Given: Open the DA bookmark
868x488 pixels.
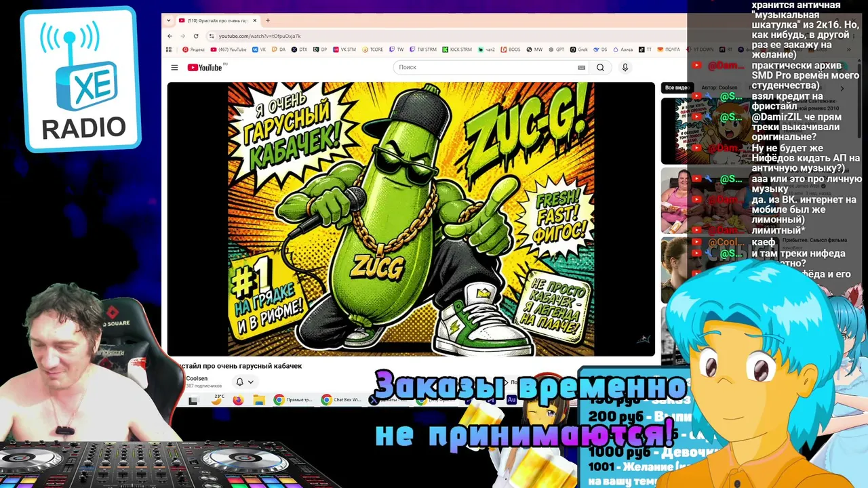Looking at the screenshot, I should click(x=279, y=49).
